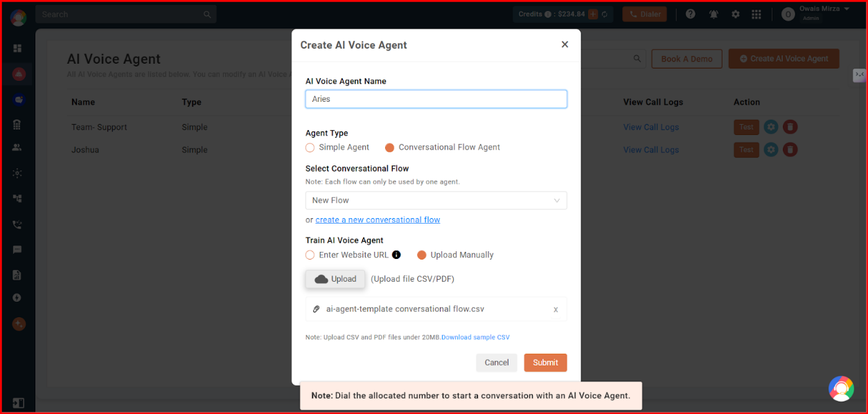Open the dial-pad icon in the sidebar
Image resolution: width=868 pixels, height=414 pixels.
pyautogui.click(x=17, y=124)
